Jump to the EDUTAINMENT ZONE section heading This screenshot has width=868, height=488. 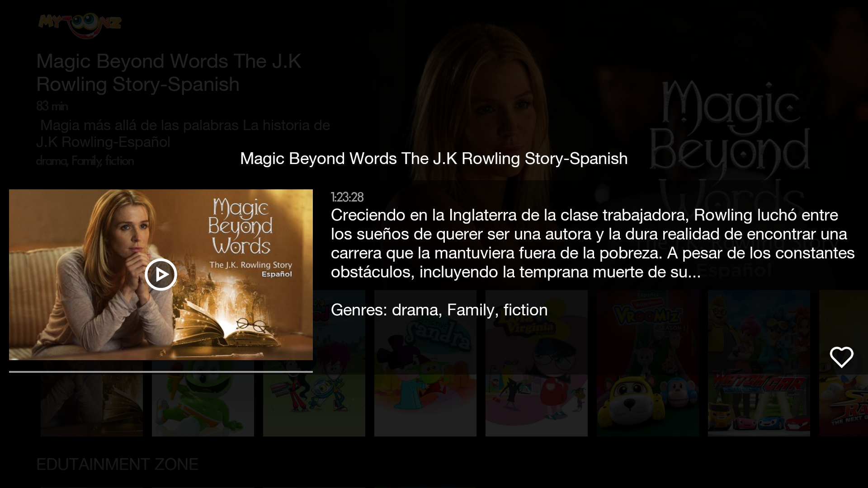117,465
